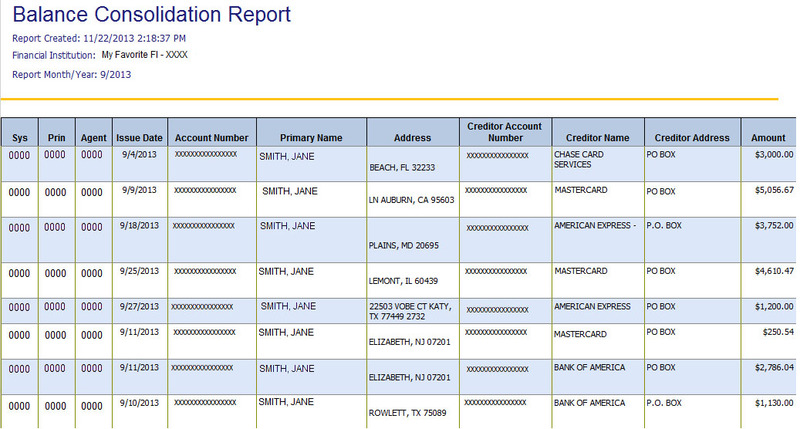Click the 9/18/2013 issue date cell
800x429 pixels.
coord(139,226)
